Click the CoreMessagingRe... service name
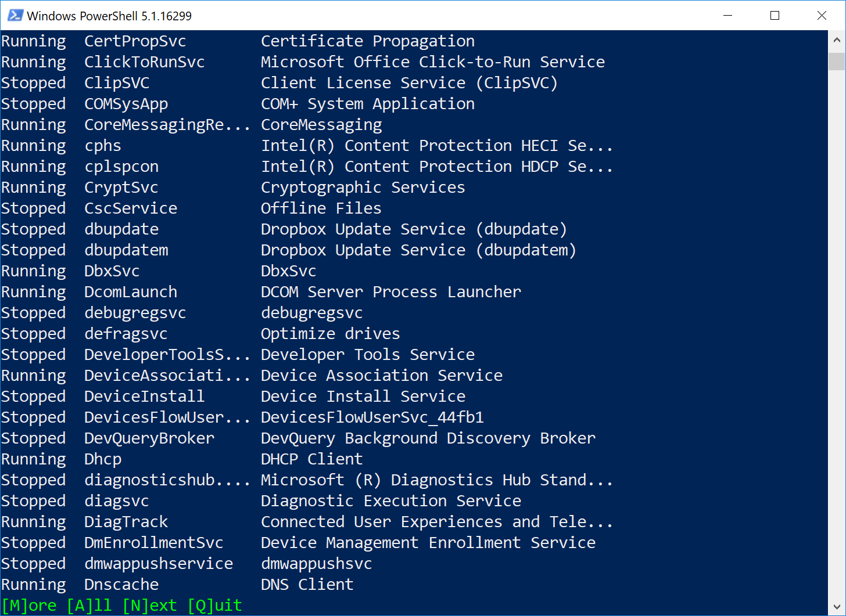The width and height of the screenshot is (846, 616). [x=168, y=125]
